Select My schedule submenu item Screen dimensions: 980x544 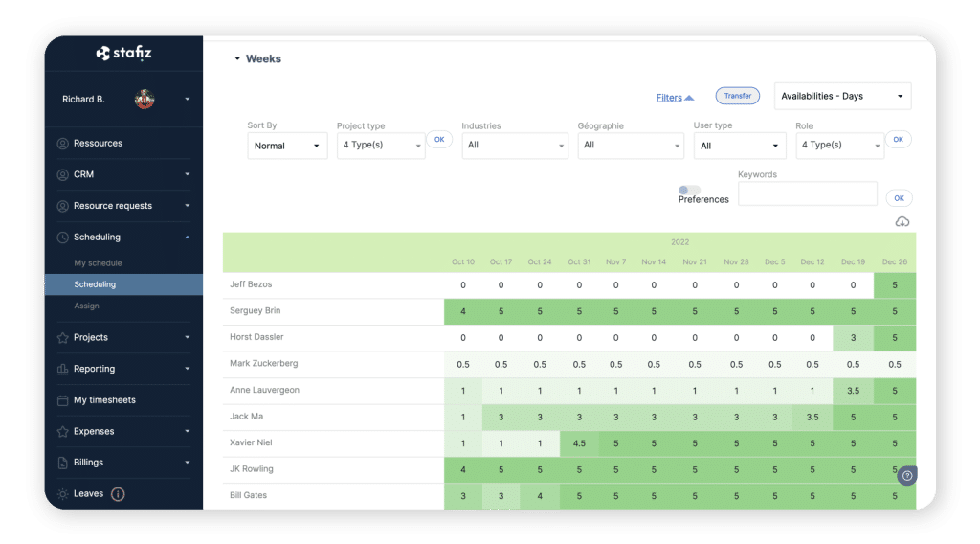(99, 263)
